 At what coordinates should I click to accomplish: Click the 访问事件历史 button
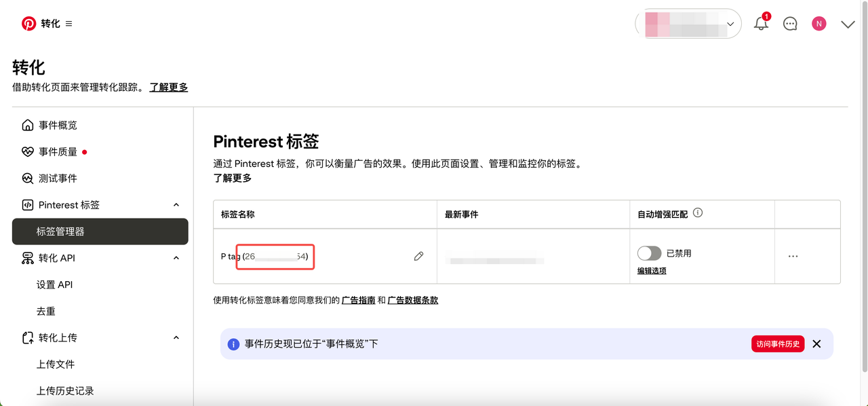[x=777, y=344]
